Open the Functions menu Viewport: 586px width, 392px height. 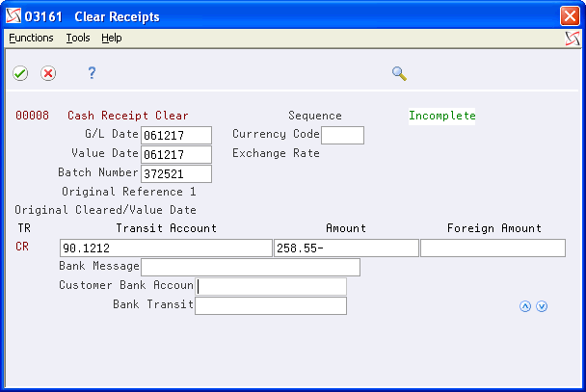coord(31,38)
